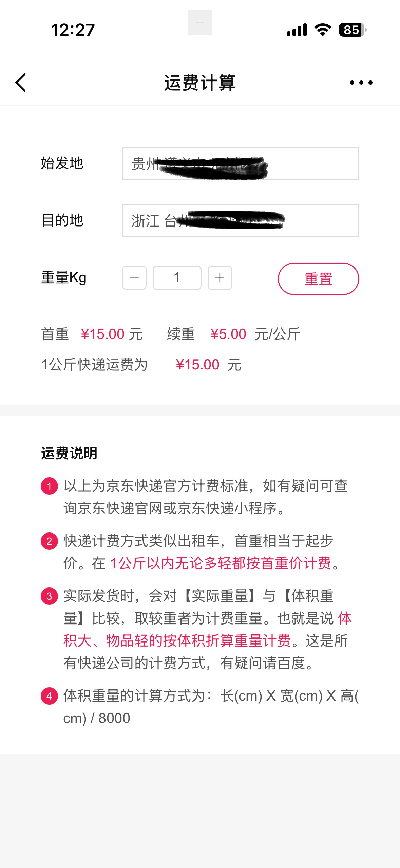This screenshot has width=400, height=868.
Task: Tap the red number 3 bullet
Action: (49, 596)
